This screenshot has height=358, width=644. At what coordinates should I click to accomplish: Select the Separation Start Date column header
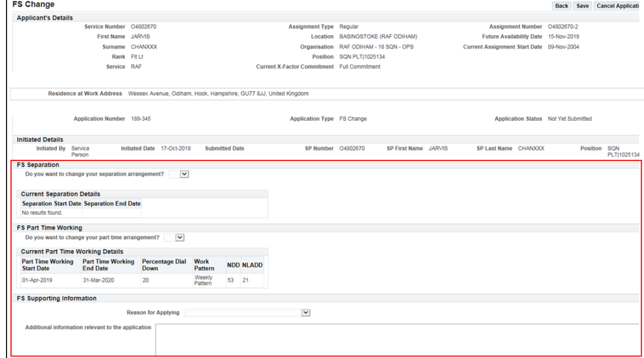(52, 204)
